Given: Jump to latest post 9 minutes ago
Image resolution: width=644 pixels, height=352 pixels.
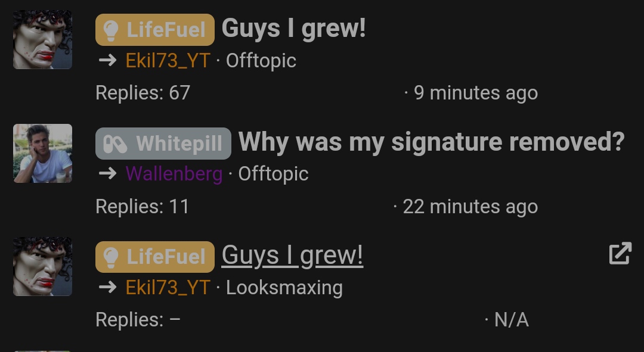Looking at the screenshot, I should coord(476,93).
